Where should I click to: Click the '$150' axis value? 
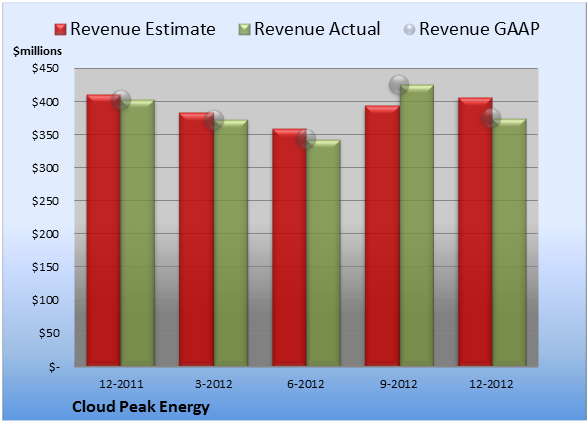[x=45, y=267]
